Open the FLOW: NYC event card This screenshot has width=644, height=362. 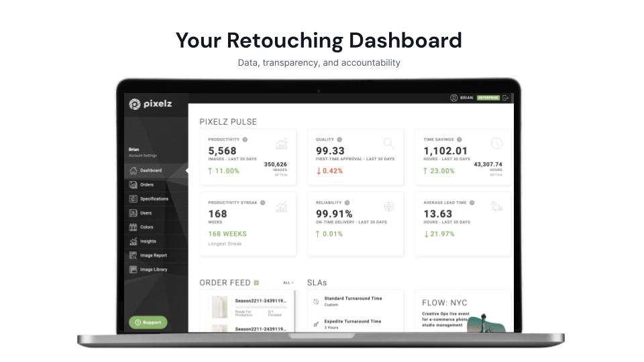(464, 311)
